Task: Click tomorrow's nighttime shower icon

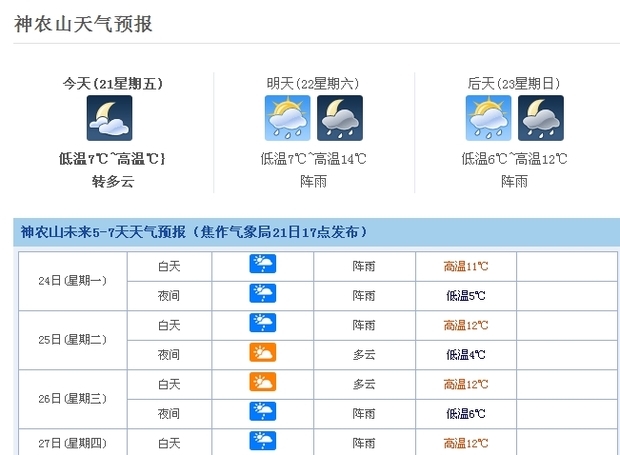Action: [x=340, y=118]
